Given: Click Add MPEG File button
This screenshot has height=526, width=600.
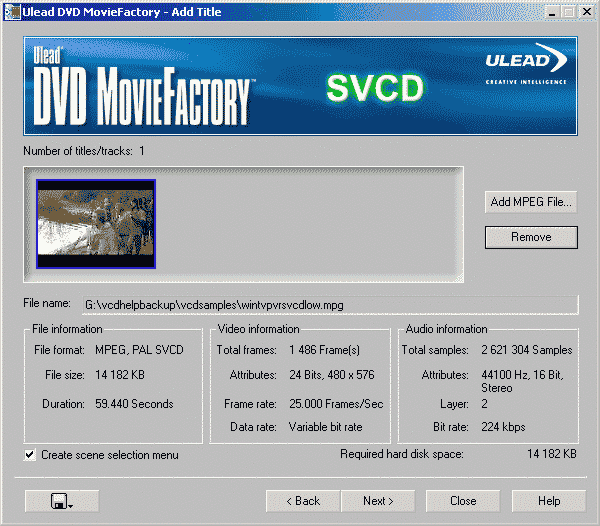Looking at the screenshot, I should point(531,202).
